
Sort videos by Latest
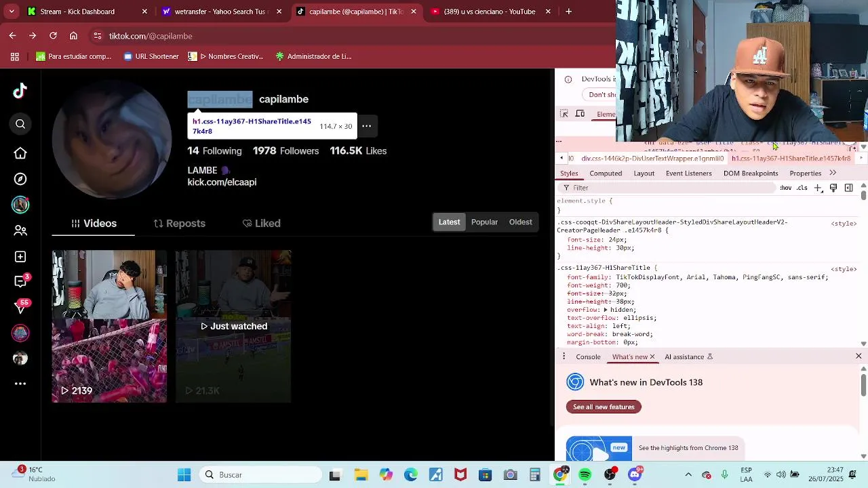pyautogui.click(x=449, y=222)
